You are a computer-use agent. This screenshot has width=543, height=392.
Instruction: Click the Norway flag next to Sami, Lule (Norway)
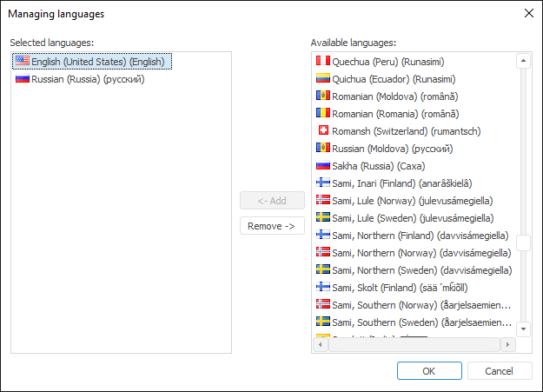(322, 201)
